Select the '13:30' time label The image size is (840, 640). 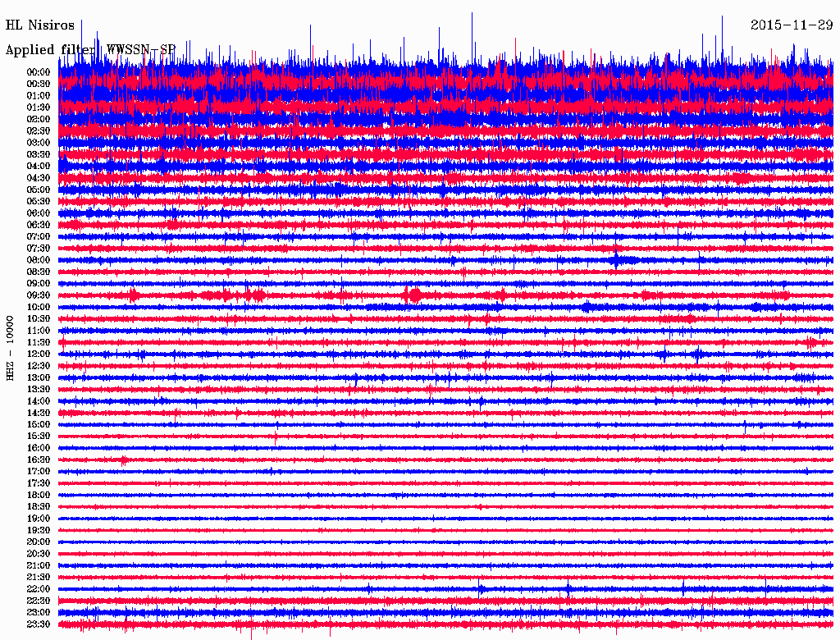click(39, 390)
